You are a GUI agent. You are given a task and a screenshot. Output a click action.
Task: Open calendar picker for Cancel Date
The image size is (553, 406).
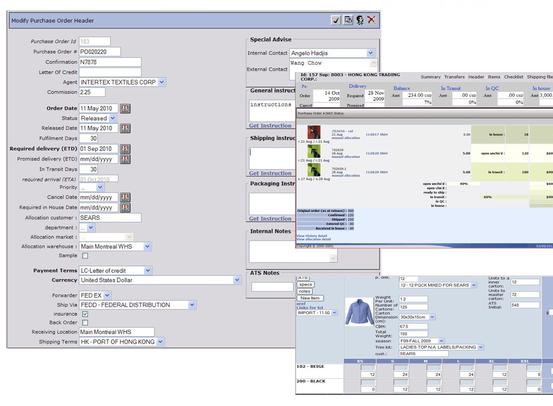[x=125, y=197]
